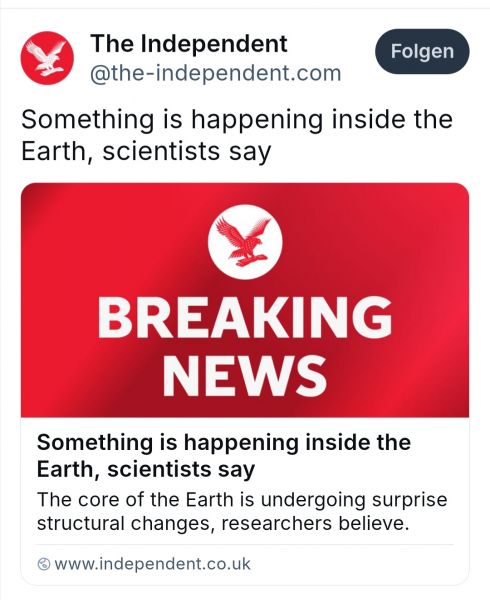Tap the Folgen follow button
Image resolution: width=490 pixels, height=600 pixels.
422,51
